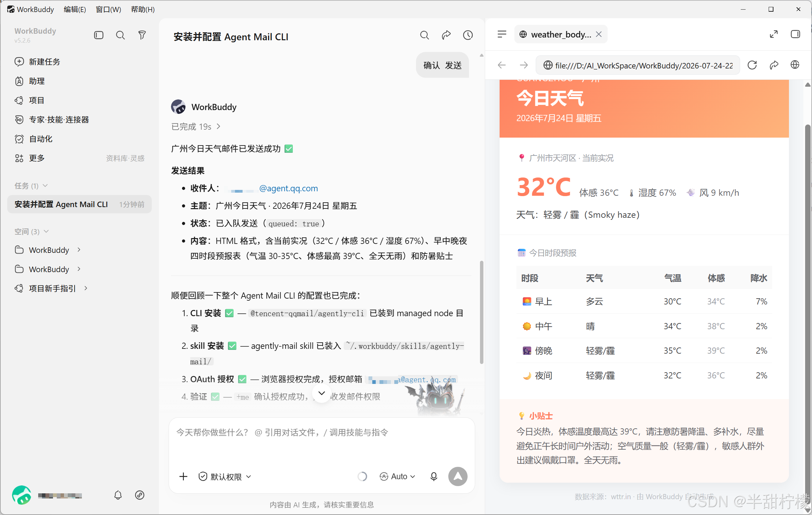This screenshot has width=812, height=515.
Task: Open the WorkBuddy application menu
Action: (31, 9)
